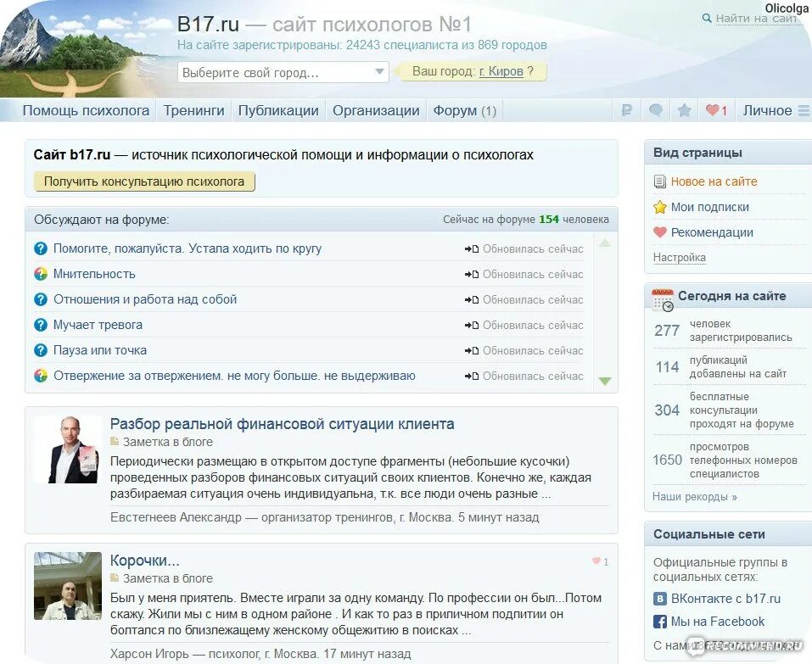The width and height of the screenshot is (812, 664).
Task: Open Помощь психолога menu item
Action: pos(86,111)
